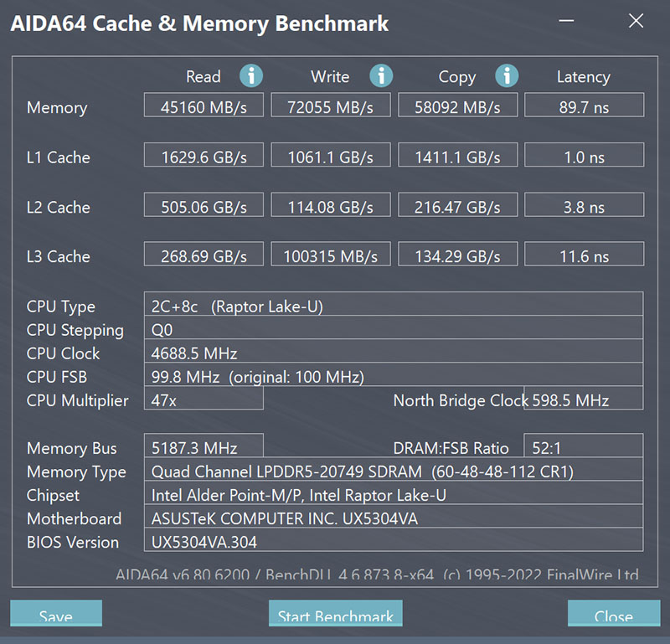The width and height of the screenshot is (670, 644).
Task: Click the Copy info icon
Action: click(507, 76)
